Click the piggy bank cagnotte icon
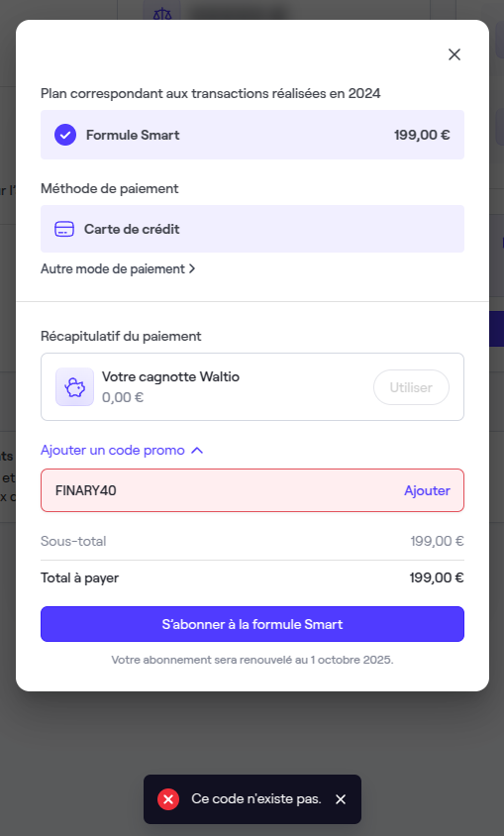 click(x=74, y=387)
